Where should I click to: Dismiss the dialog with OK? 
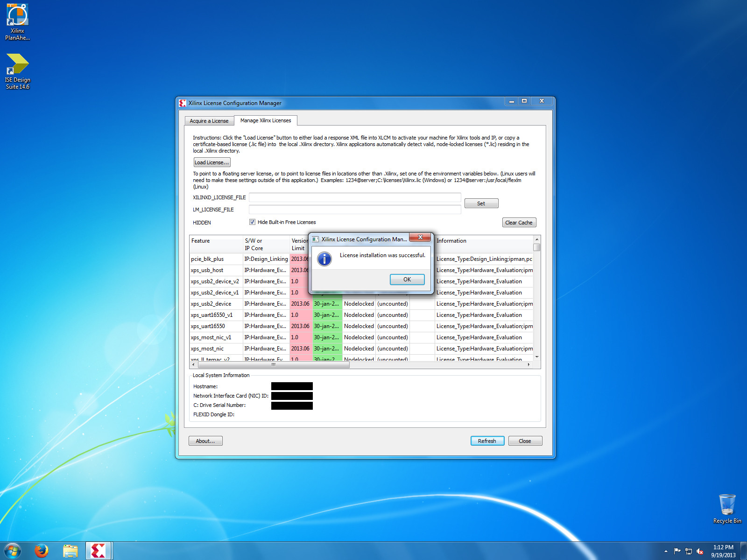tap(407, 279)
